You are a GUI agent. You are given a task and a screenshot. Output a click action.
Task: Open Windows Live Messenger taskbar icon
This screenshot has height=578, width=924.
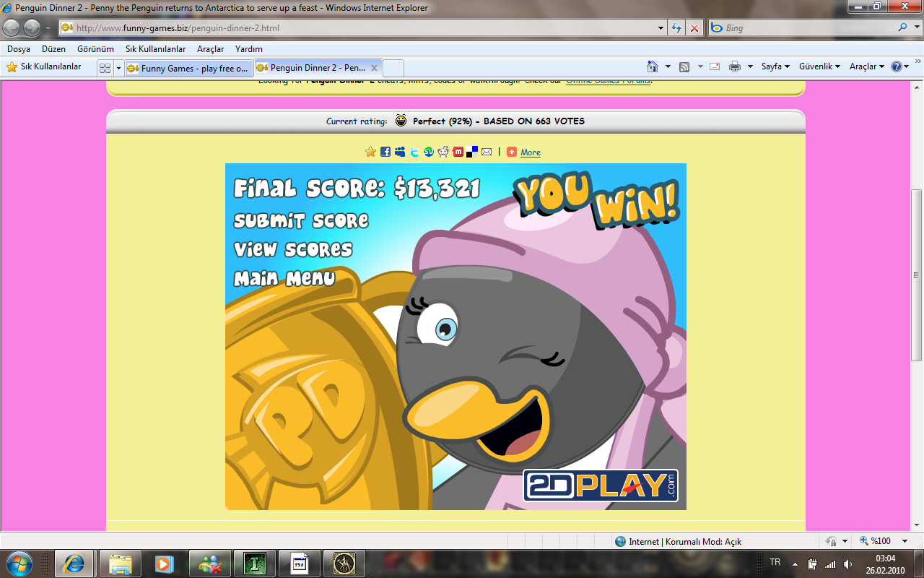pyautogui.click(x=209, y=563)
